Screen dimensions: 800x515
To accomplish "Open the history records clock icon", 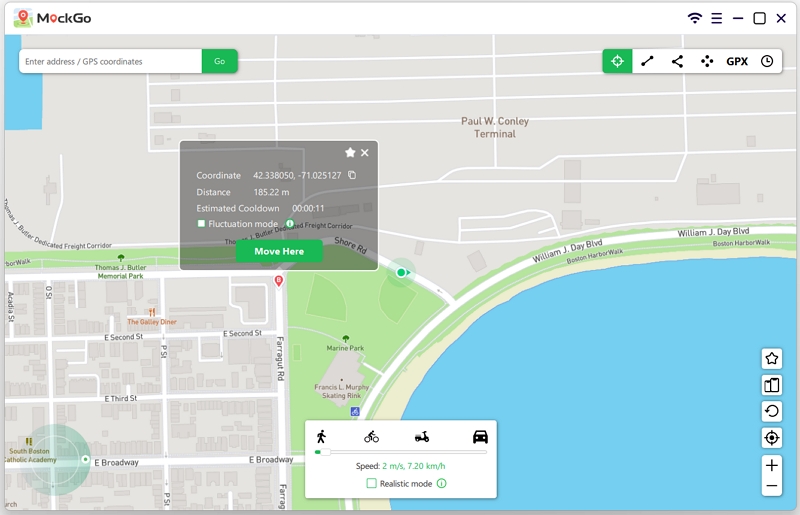I will (x=767, y=61).
